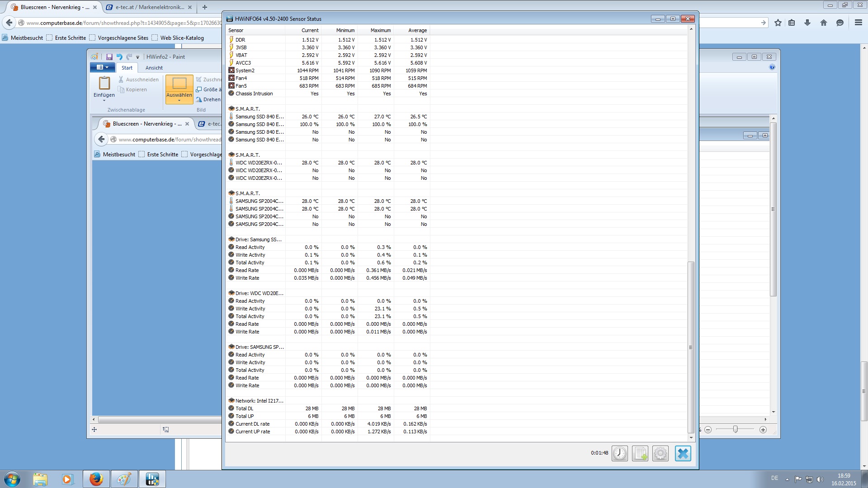This screenshot has width=868, height=488.
Task: Click the HWiNFO vertical scrollbar thumb
Action: [691, 348]
